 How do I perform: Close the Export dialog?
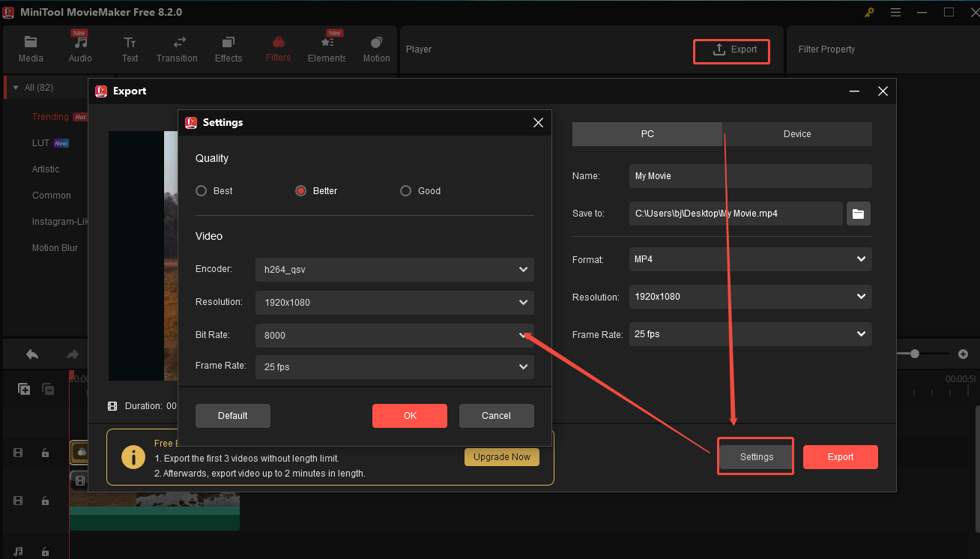point(883,91)
